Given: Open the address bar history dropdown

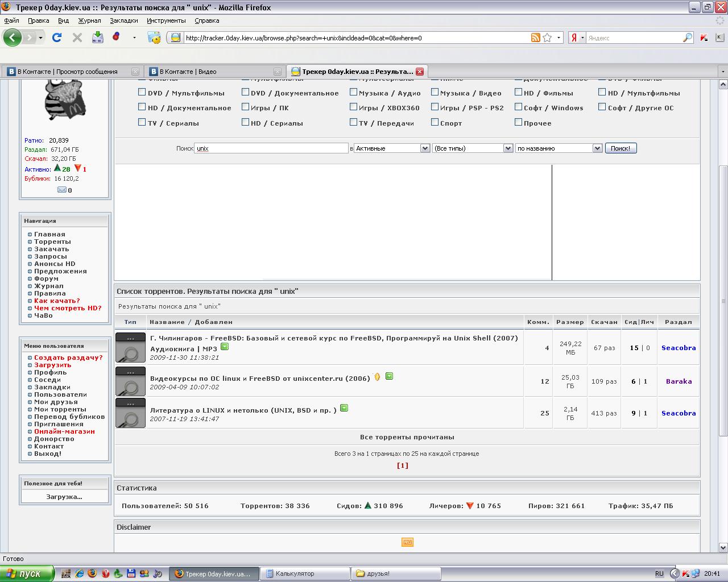Looking at the screenshot, I should click(x=559, y=38).
